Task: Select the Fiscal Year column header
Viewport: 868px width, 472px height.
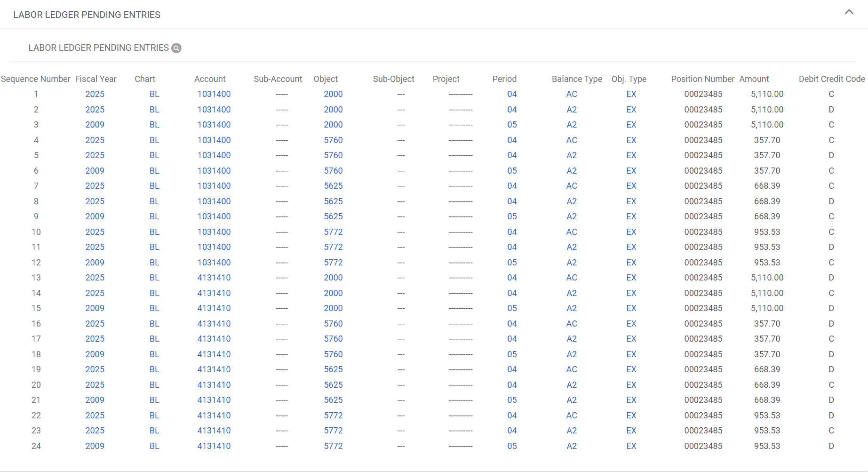Action: click(96, 79)
